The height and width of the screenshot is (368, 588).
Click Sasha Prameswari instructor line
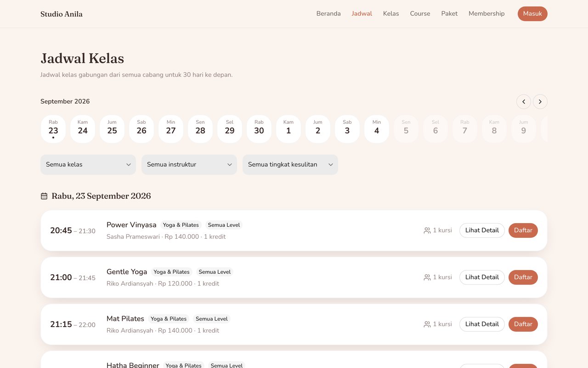pos(166,237)
